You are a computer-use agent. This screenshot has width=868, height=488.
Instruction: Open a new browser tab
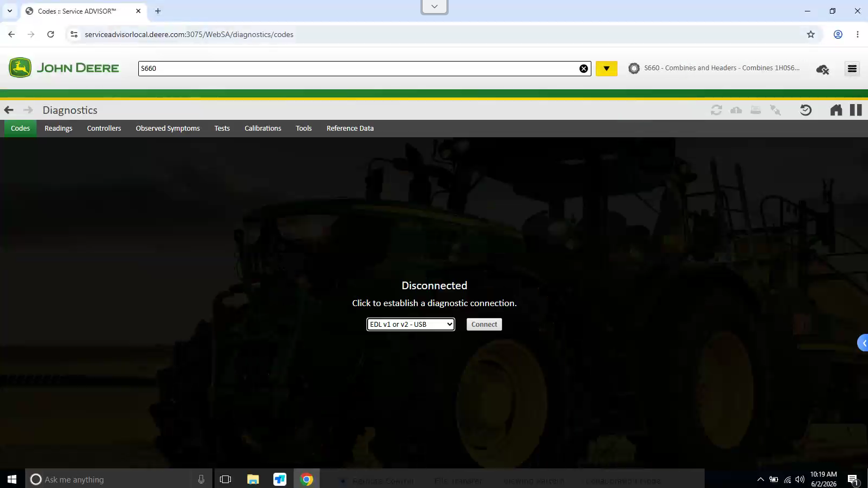click(158, 11)
